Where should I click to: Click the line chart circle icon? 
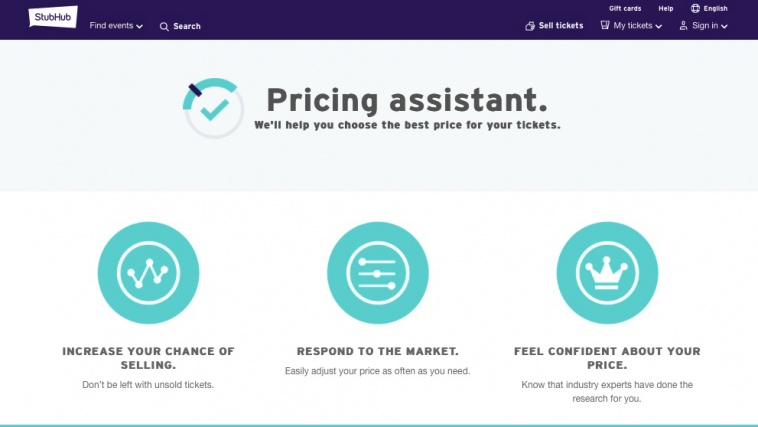[148, 273]
